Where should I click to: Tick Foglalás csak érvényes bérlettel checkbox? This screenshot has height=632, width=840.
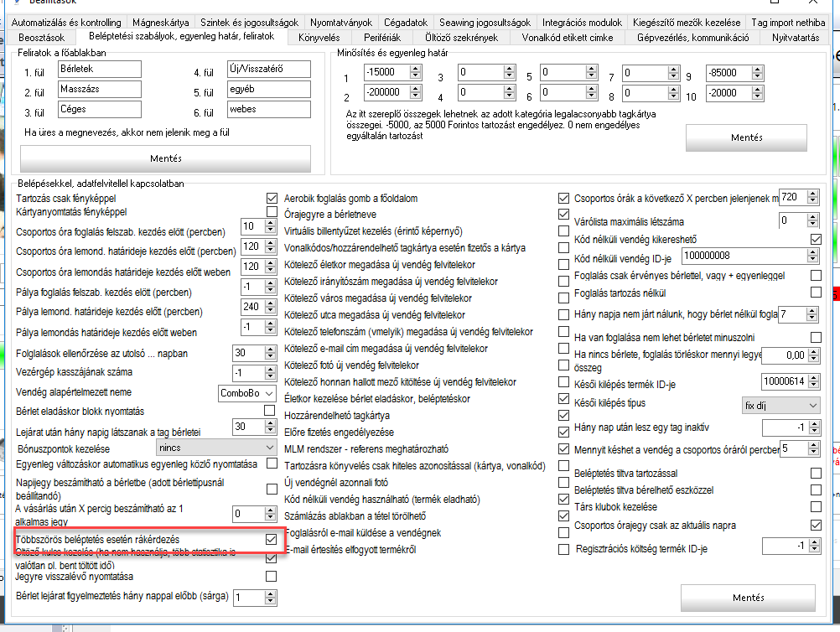pyautogui.click(x=816, y=275)
